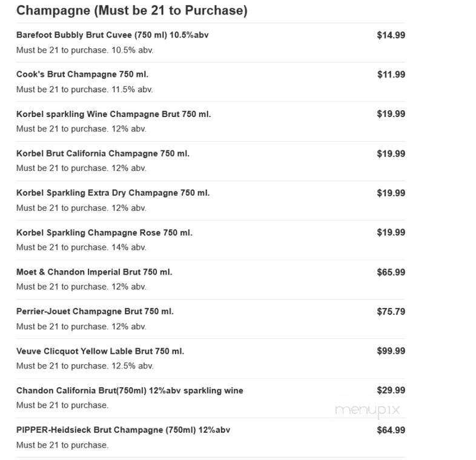Select Cook's Brut Champagne 750 ml.
The width and height of the screenshot is (476, 460).
(x=82, y=75)
